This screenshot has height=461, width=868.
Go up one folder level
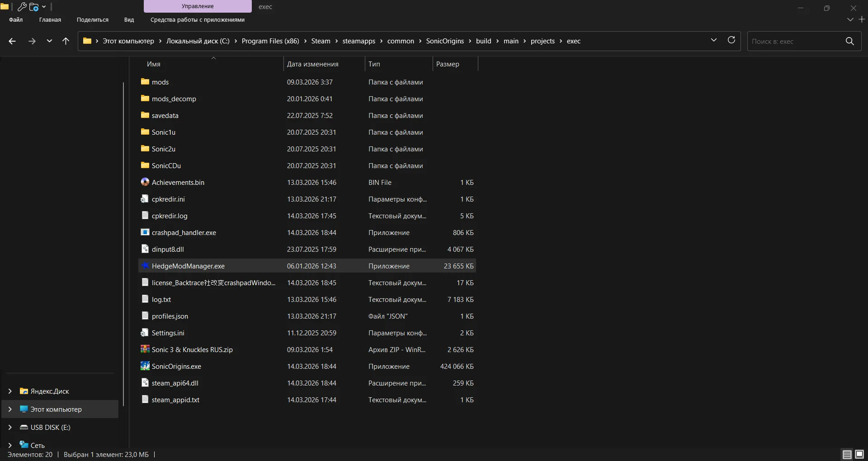pyautogui.click(x=66, y=41)
